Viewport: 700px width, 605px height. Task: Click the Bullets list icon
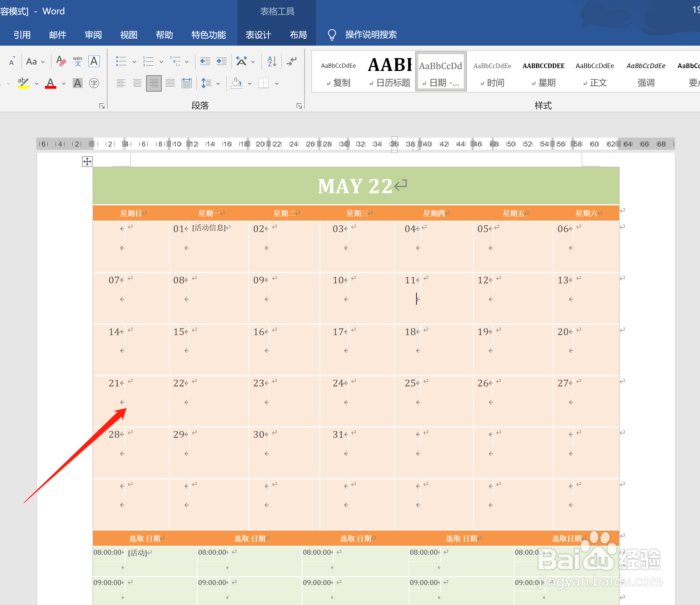click(121, 61)
